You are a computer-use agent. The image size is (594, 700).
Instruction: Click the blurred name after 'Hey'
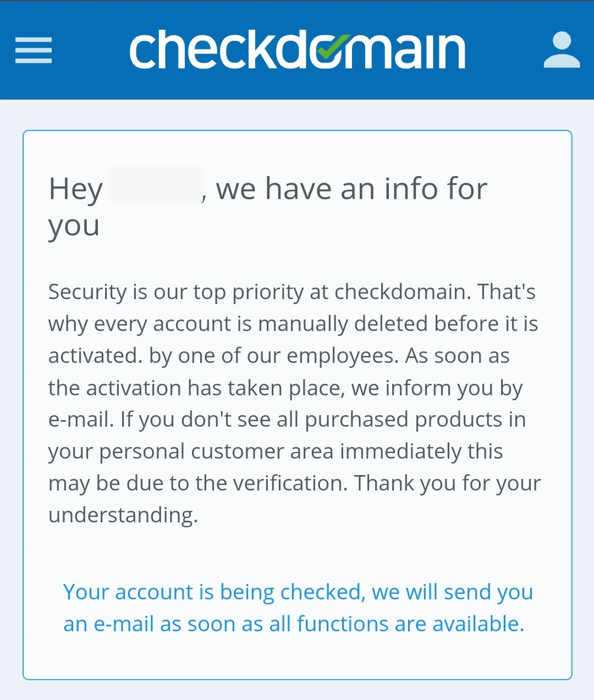click(x=156, y=185)
